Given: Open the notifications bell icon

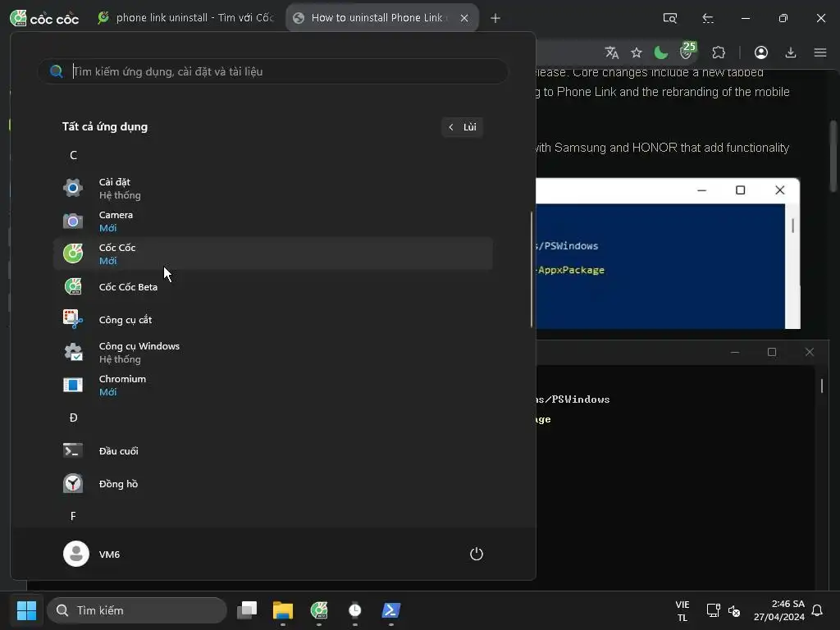Looking at the screenshot, I should [x=817, y=610].
